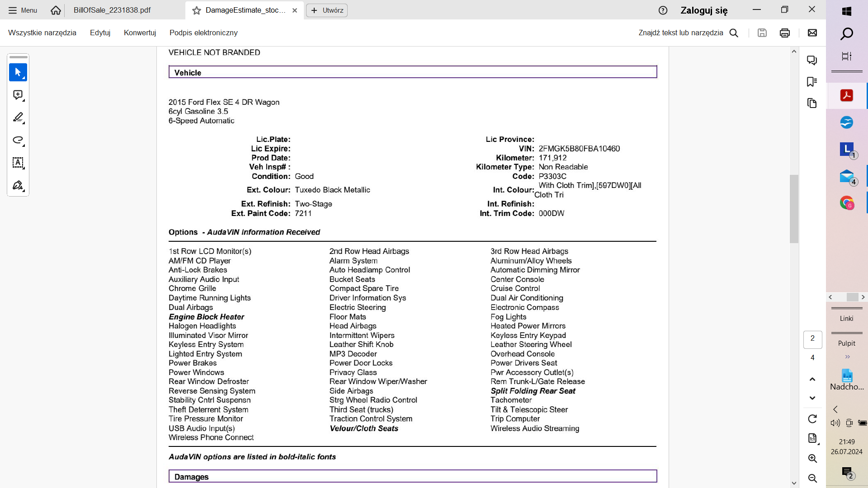Viewport: 868px width, 488px height.
Task: Select the highlight pen tool
Action: pos(18,117)
